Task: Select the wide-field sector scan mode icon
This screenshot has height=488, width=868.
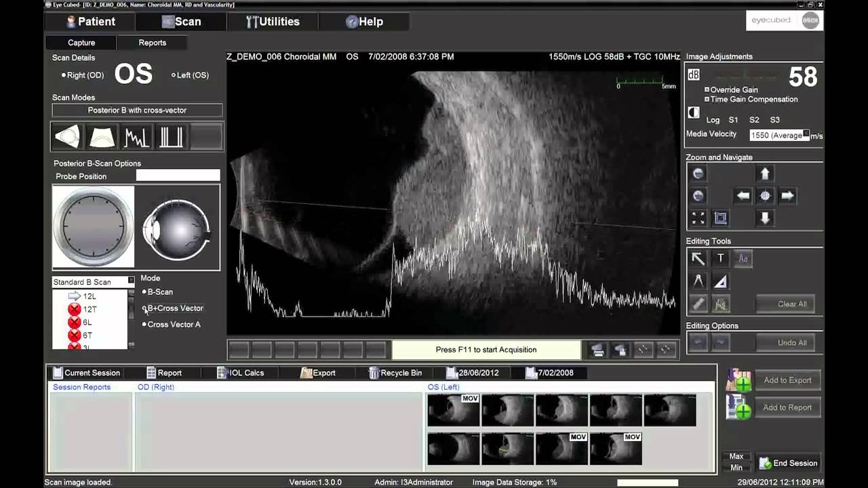Action: coord(102,137)
